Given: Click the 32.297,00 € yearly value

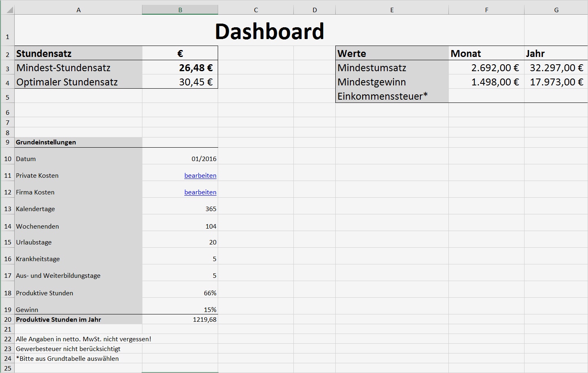Looking at the screenshot, I should tap(556, 68).
